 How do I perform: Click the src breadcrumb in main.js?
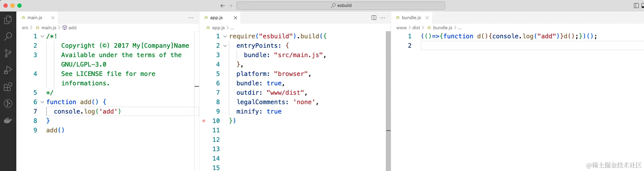pyautogui.click(x=25, y=28)
